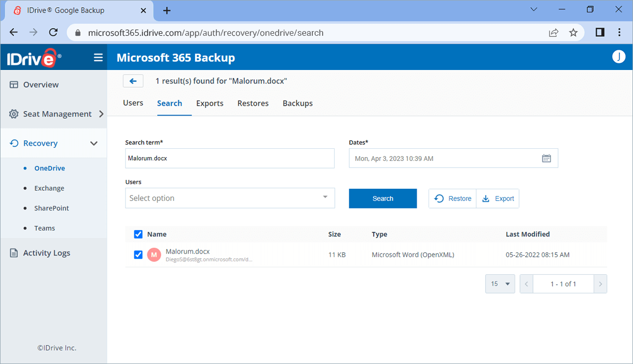Click the back arrow button
Viewport: 633px width, 364px height.
tap(133, 81)
